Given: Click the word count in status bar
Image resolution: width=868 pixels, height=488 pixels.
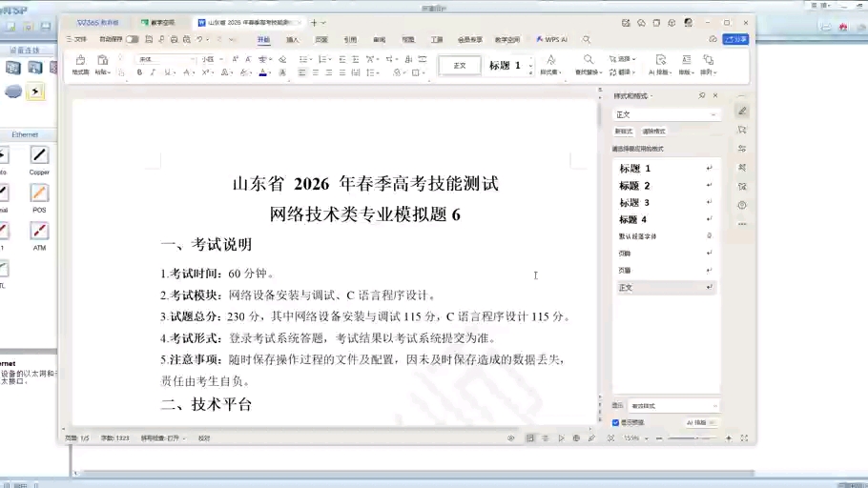Looking at the screenshot, I should 114,438.
